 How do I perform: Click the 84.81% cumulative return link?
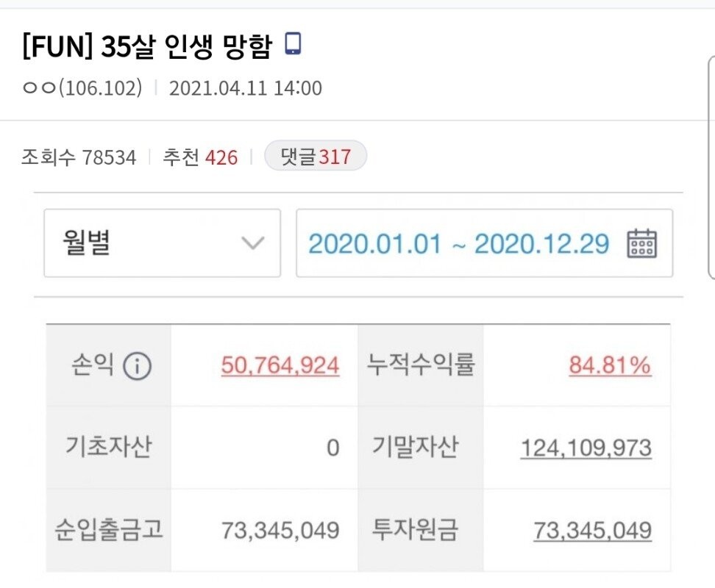coord(610,365)
